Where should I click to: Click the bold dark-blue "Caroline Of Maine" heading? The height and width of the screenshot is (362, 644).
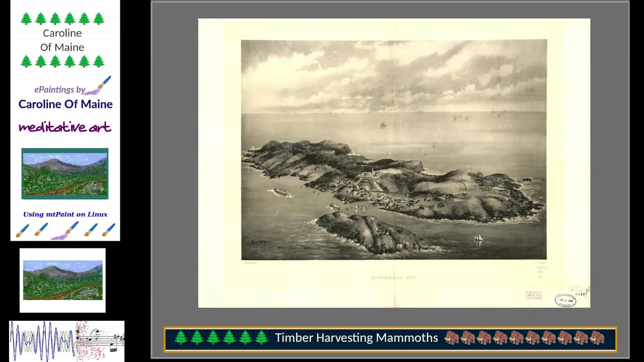[x=65, y=104]
